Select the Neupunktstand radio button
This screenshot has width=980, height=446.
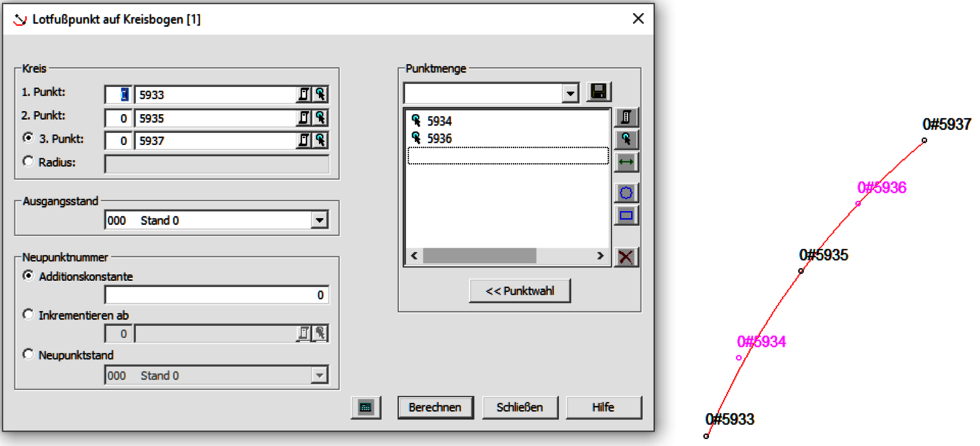click(28, 355)
